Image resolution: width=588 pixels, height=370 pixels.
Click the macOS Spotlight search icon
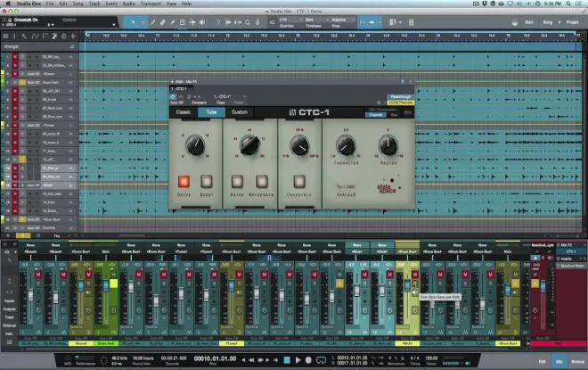568,4
